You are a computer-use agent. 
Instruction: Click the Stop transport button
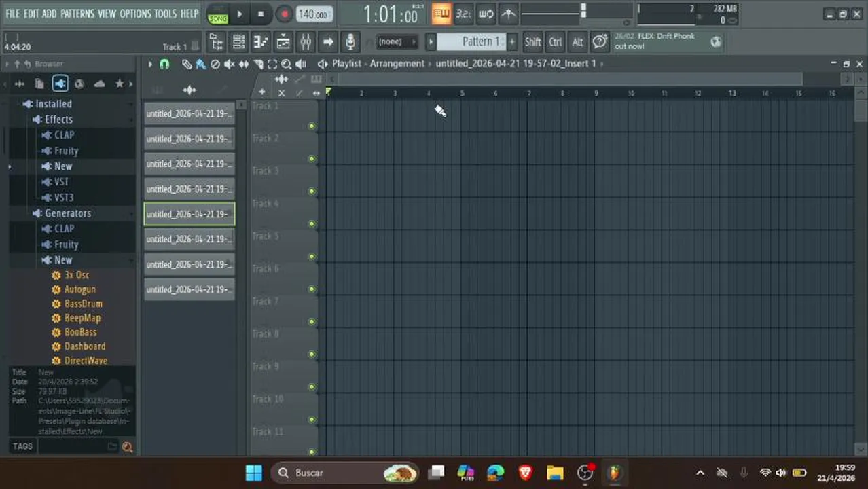(x=261, y=14)
